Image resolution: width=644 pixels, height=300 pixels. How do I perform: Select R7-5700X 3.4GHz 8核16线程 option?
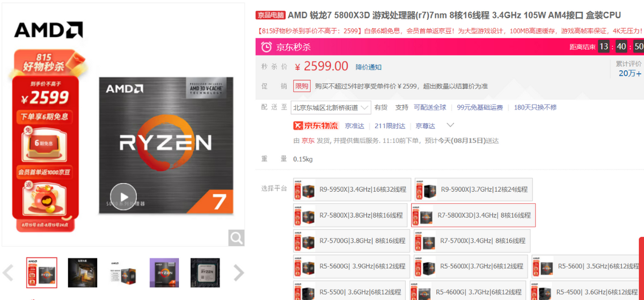(x=472, y=241)
